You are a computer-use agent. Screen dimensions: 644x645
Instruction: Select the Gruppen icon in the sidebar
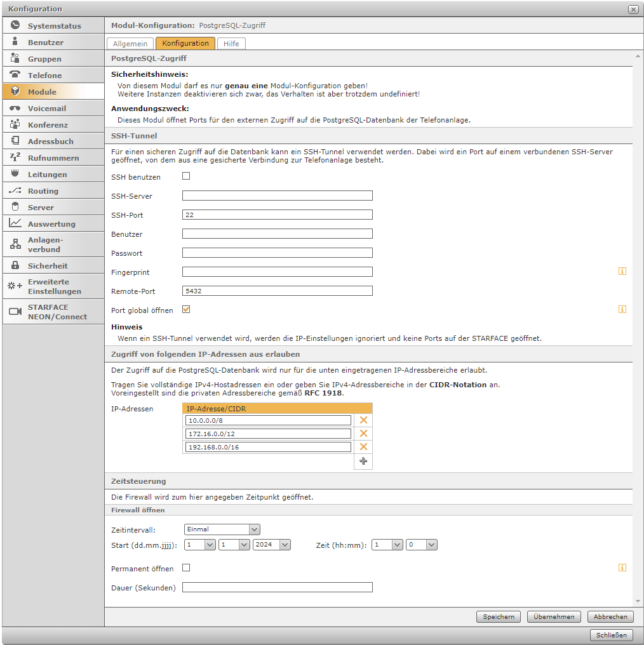click(15, 58)
